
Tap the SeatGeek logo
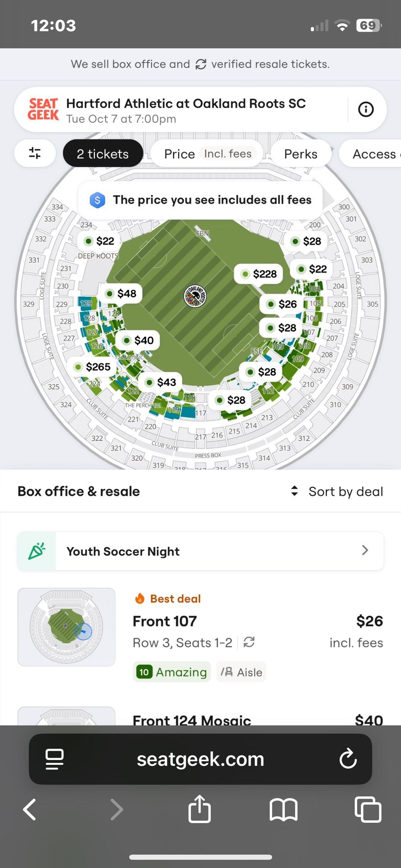point(43,109)
